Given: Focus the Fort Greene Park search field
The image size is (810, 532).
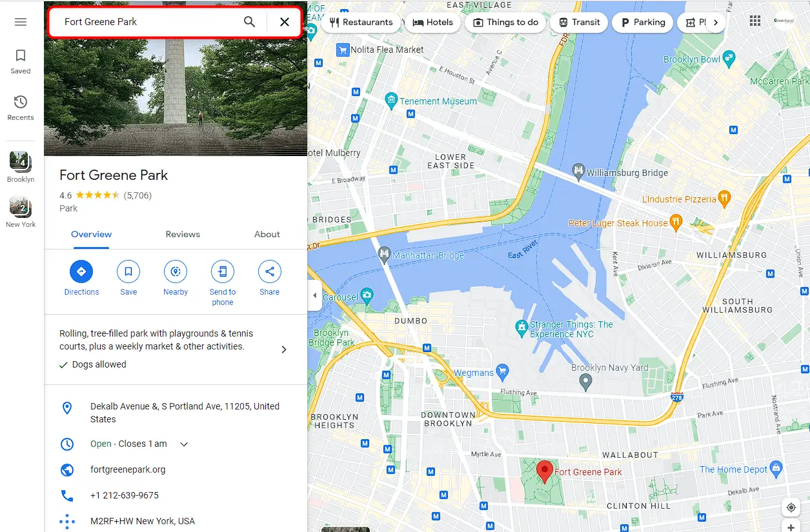Looking at the screenshot, I should 148,22.
